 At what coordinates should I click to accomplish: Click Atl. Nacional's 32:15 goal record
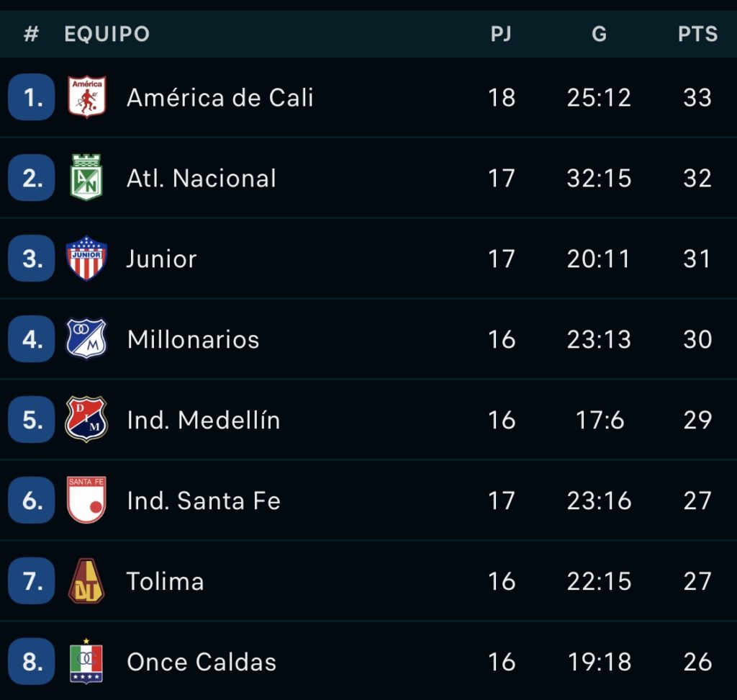tap(600, 179)
